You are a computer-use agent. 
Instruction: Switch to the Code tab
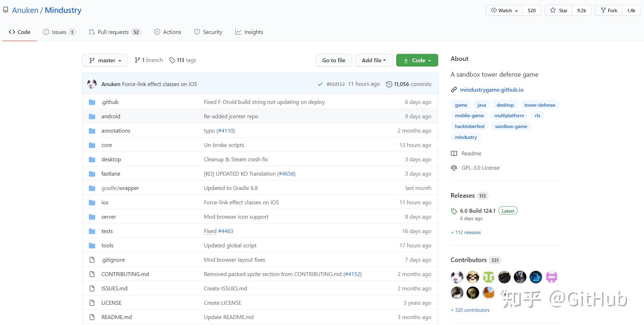(19, 32)
